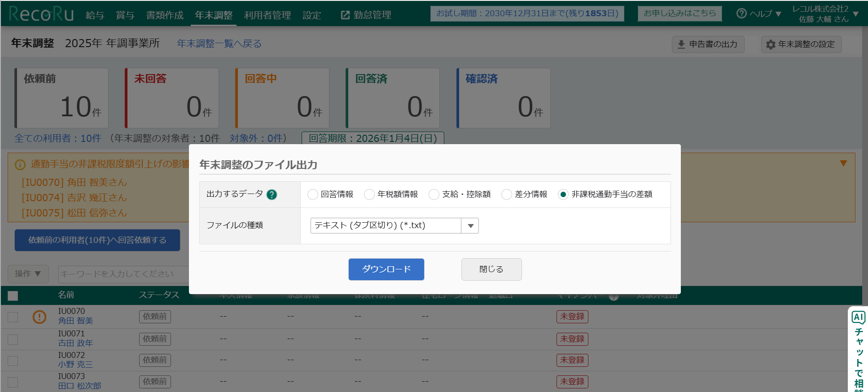Click the warning icon for 角田 智美

coord(39,317)
